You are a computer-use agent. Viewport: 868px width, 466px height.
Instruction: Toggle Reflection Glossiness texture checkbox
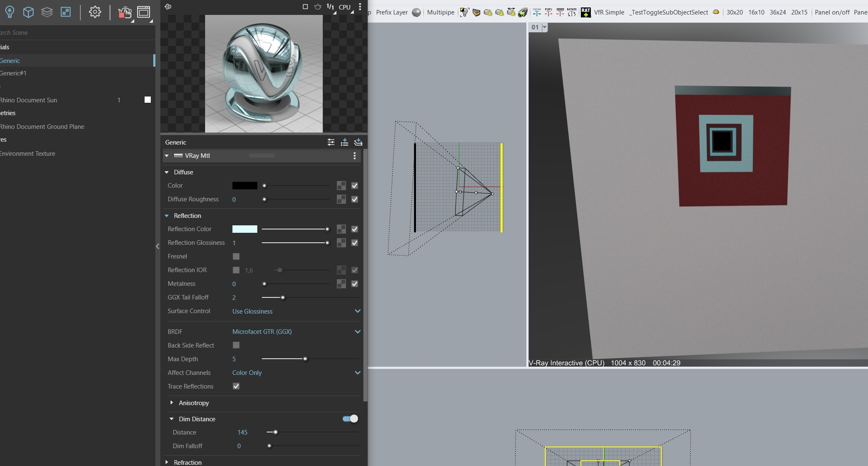pyautogui.click(x=355, y=243)
